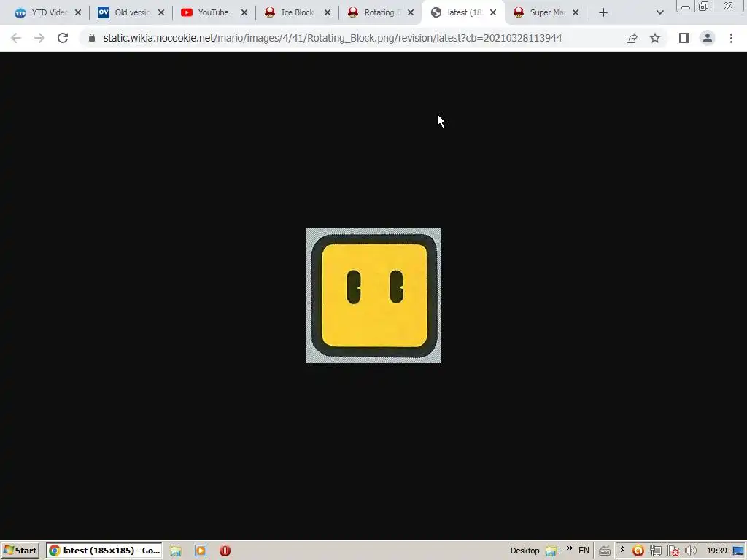Switch to the Ice Block tab
The image size is (747, 560).
[289, 12]
